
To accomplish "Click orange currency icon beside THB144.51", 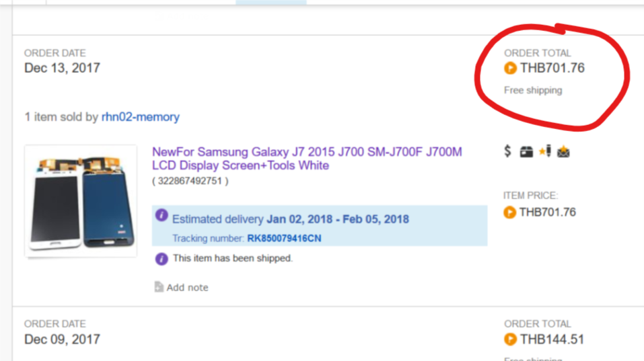I will (x=510, y=339).
